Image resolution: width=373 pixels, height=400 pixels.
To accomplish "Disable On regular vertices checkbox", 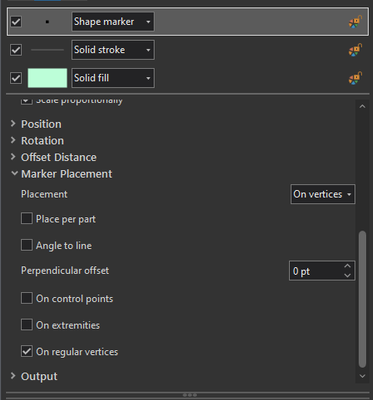I will click(x=27, y=351).
